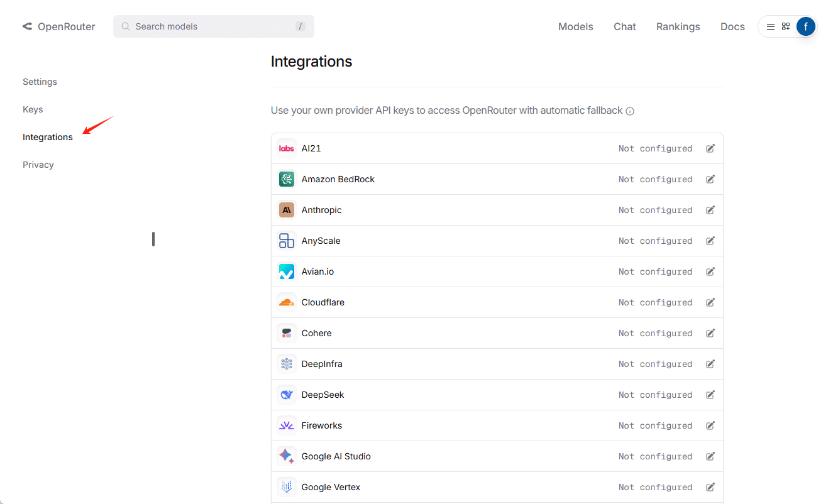Click the apps grid icon
The image size is (833, 504).
click(x=786, y=26)
